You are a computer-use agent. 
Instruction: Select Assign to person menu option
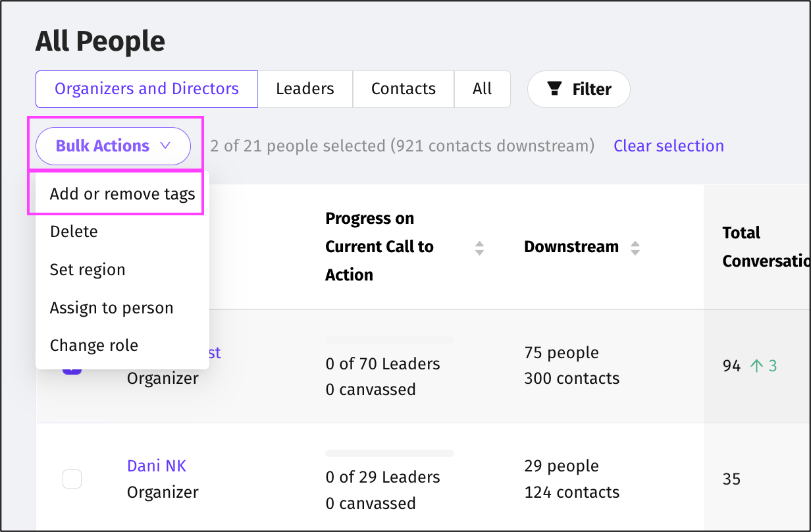point(111,308)
